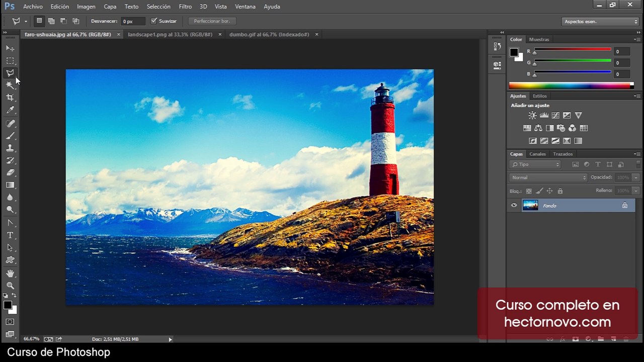Add a Vibrance adjustment
This screenshot has width=644, height=362.
coord(578,115)
